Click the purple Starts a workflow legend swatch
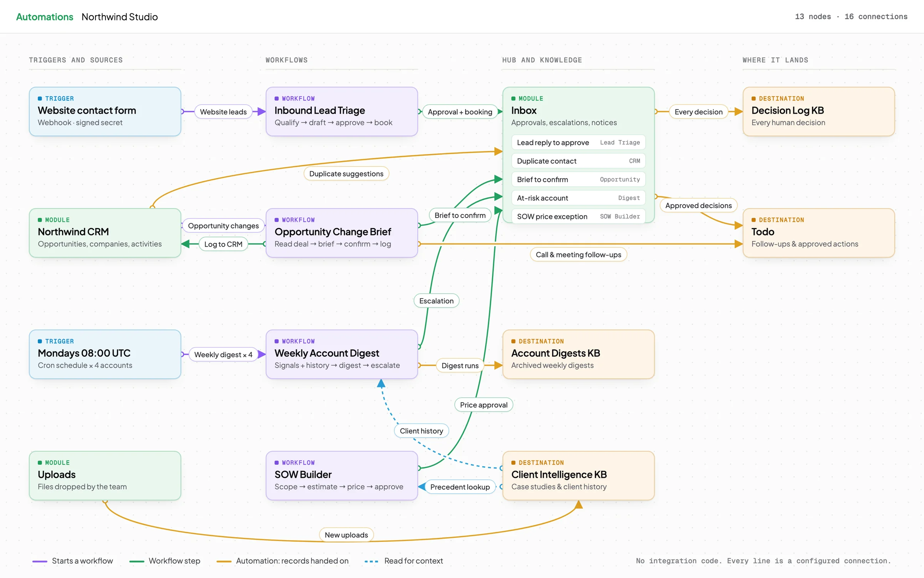The image size is (924, 578). tap(40, 561)
